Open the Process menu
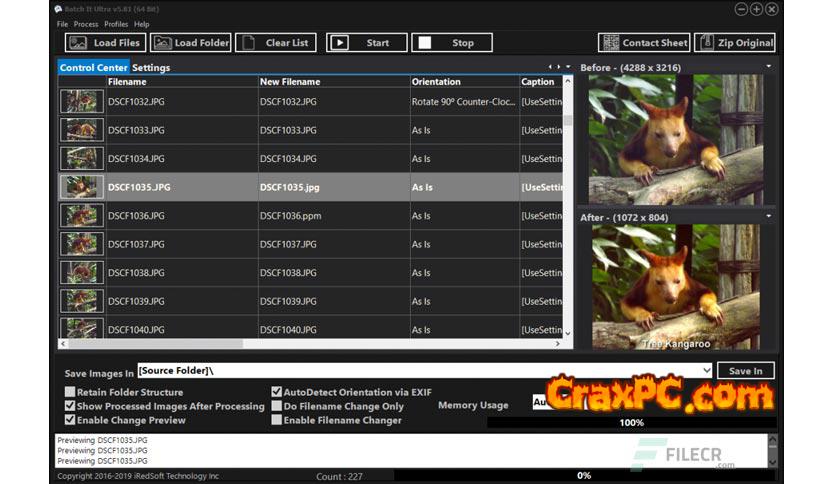This screenshot has height=484, width=836. (x=86, y=24)
